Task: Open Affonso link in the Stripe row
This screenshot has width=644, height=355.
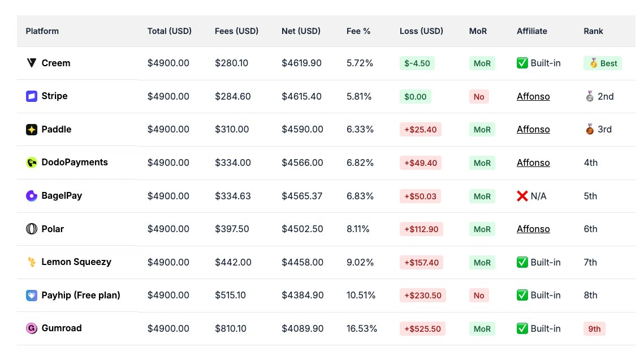Action: 533,96
